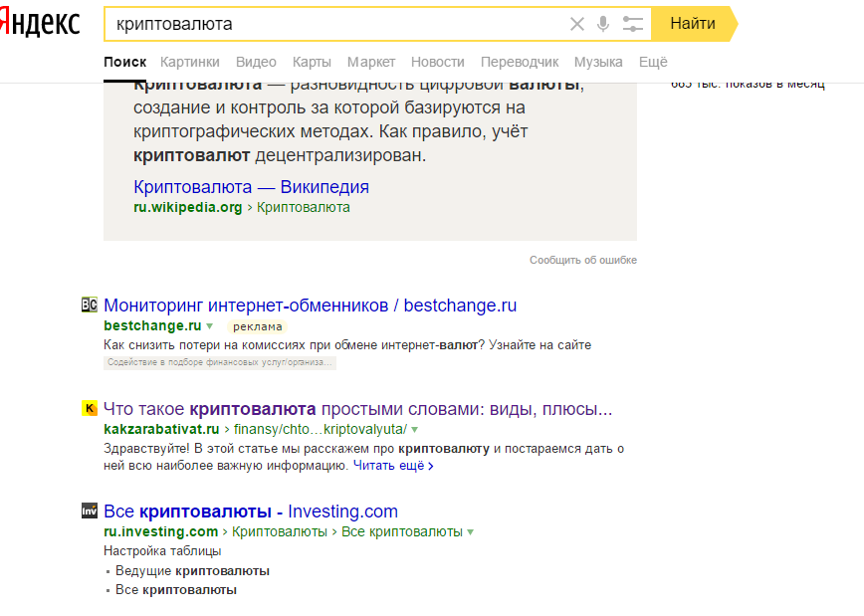Click the Найти search button

coord(694,24)
